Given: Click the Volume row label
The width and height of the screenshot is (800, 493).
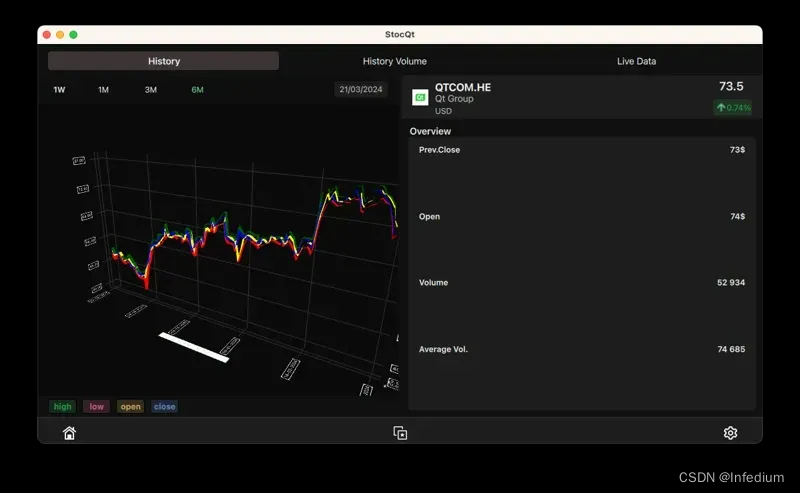Looking at the screenshot, I should [433, 282].
